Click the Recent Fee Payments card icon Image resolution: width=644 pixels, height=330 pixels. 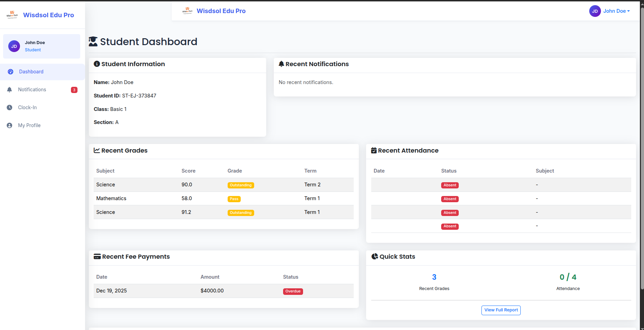click(97, 257)
